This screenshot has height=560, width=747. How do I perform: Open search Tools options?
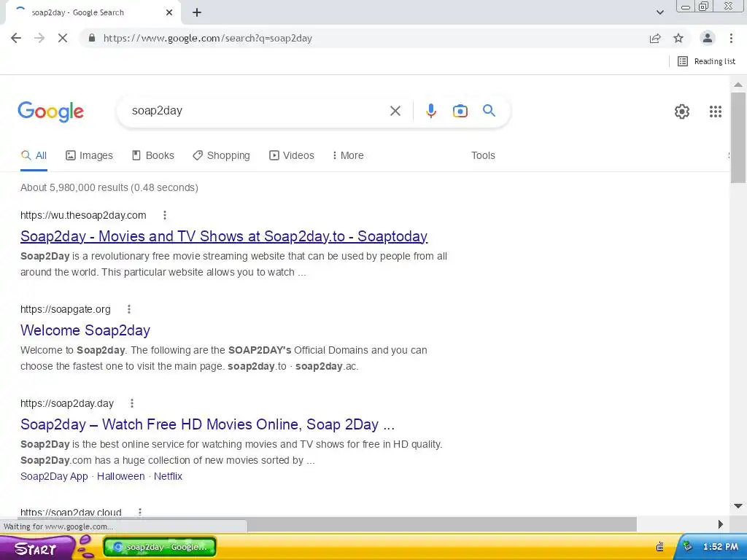pyautogui.click(x=483, y=156)
